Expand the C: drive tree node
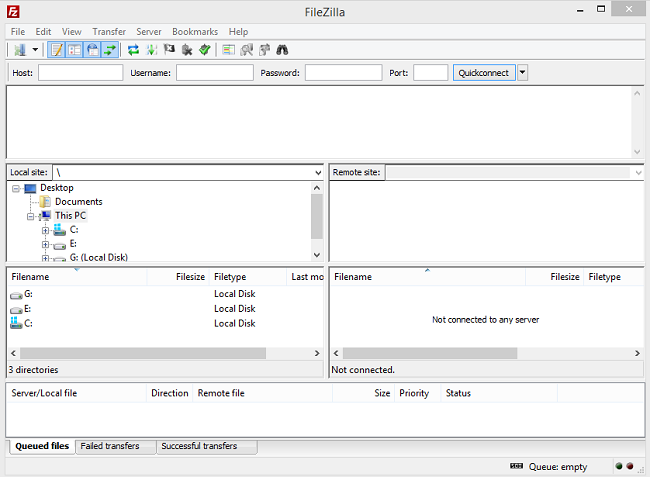 (x=45, y=230)
